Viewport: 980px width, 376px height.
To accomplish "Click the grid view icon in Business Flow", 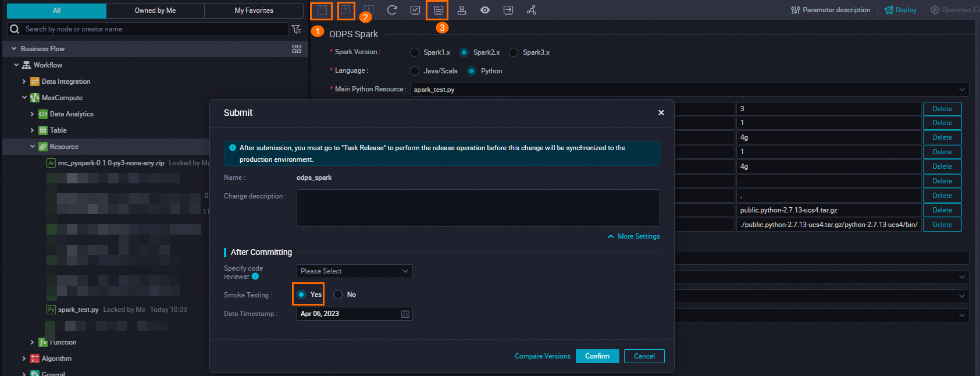I will point(297,49).
